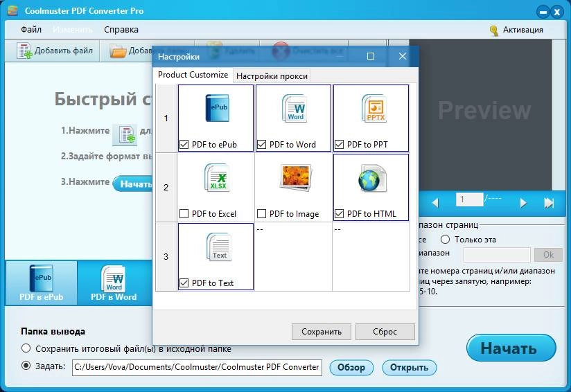This screenshot has height=392, width=571.
Task: Jump to last preview page
Action: point(549,203)
